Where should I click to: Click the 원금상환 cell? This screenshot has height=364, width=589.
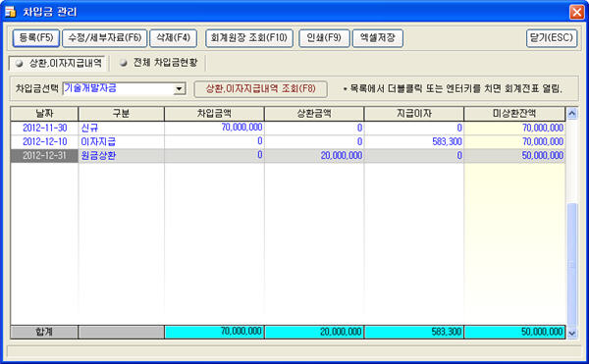121,156
